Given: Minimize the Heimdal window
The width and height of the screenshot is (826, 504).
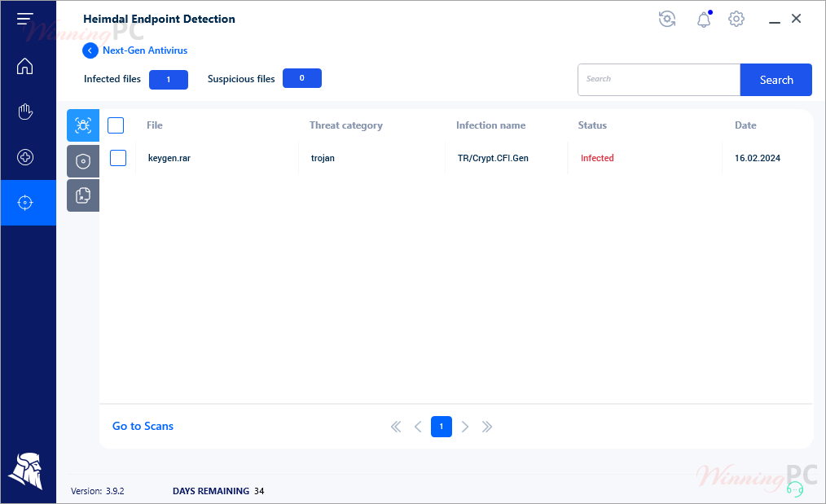Looking at the screenshot, I should pyautogui.click(x=775, y=22).
